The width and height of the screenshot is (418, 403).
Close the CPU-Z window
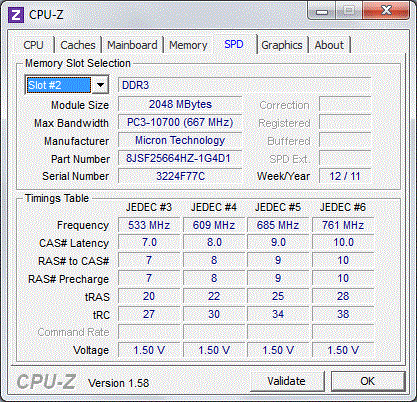(x=386, y=11)
